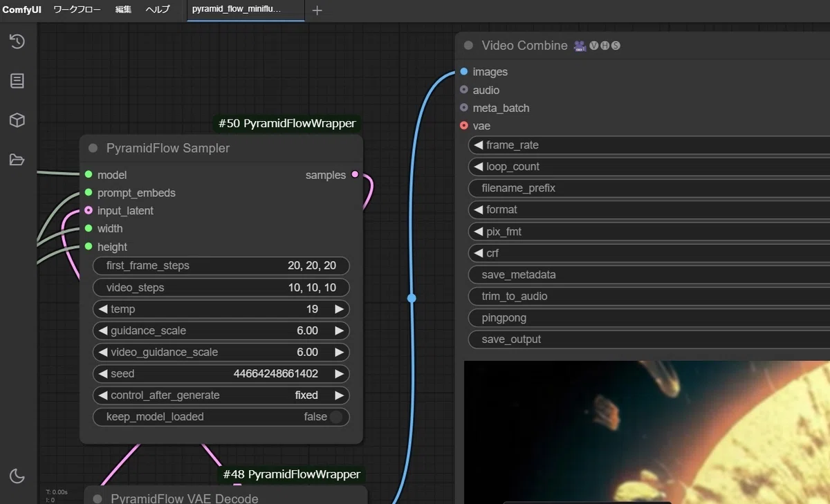Decrease video_guidance_scale with left arrow
Viewport: 830px width, 504px height.
click(103, 352)
